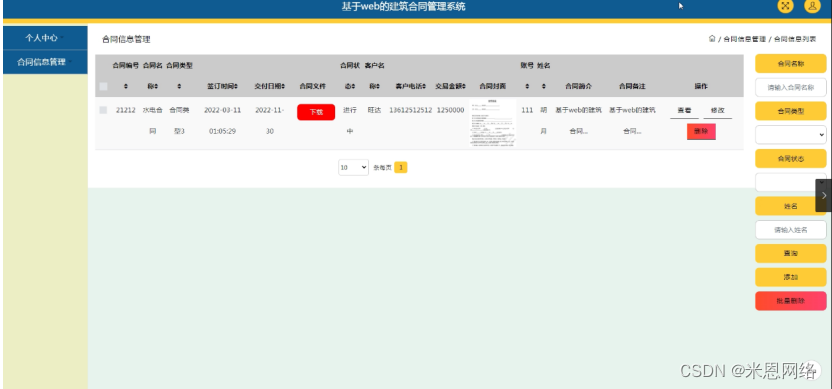The height and width of the screenshot is (389, 832).
Task: Sort by 合同名称 column arrows
Action: (x=156, y=86)
